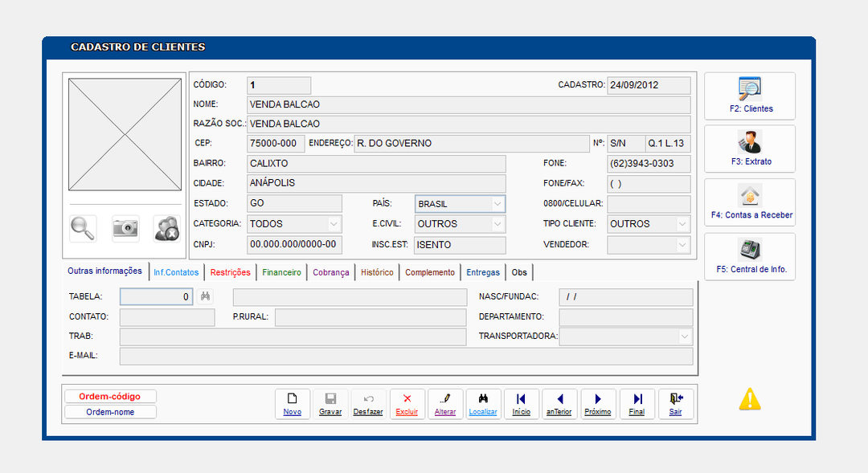Focus the TABELA number field
This screenshot has height=473, width=868.
(156, 296)
